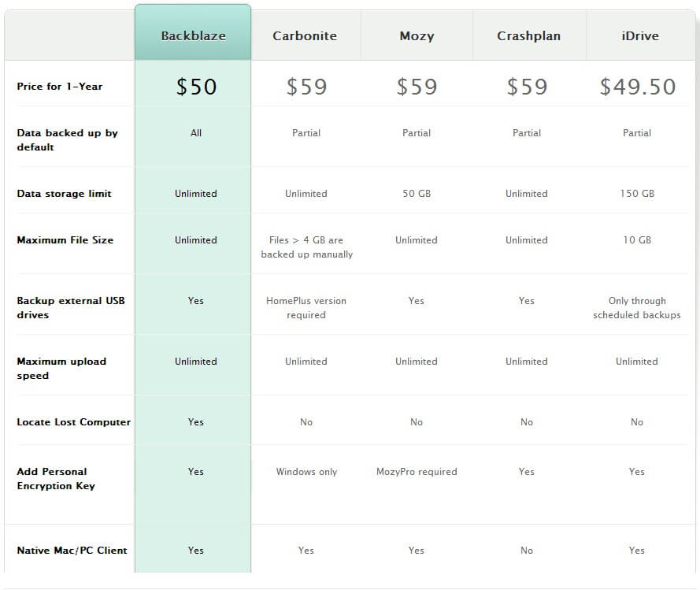Click Data backed up by default label
This screenshot has height=590, width=700.
click(x=67, y=140)
